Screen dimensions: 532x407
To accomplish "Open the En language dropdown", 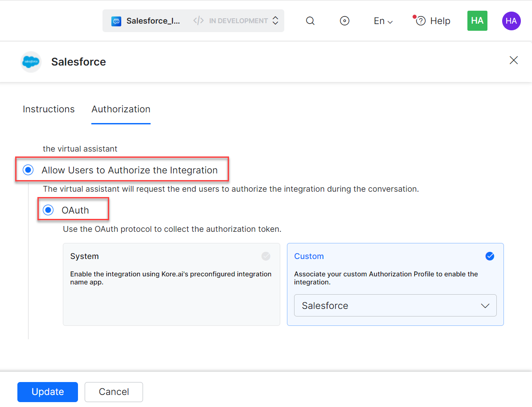I will tap(383, 21).
